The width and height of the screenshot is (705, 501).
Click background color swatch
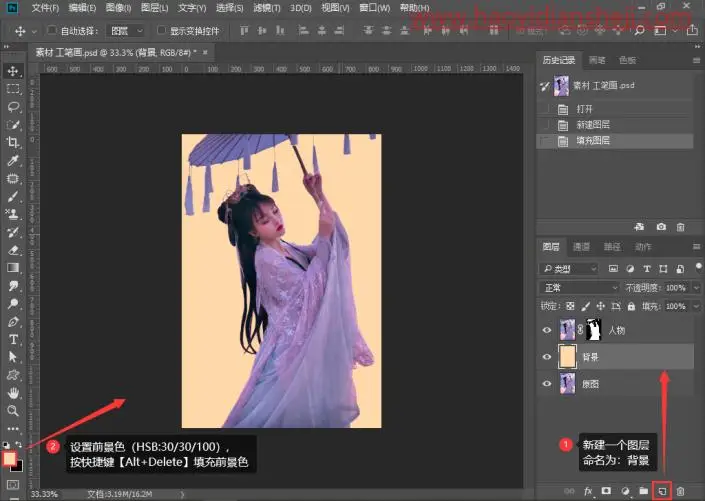pos(19,467)
